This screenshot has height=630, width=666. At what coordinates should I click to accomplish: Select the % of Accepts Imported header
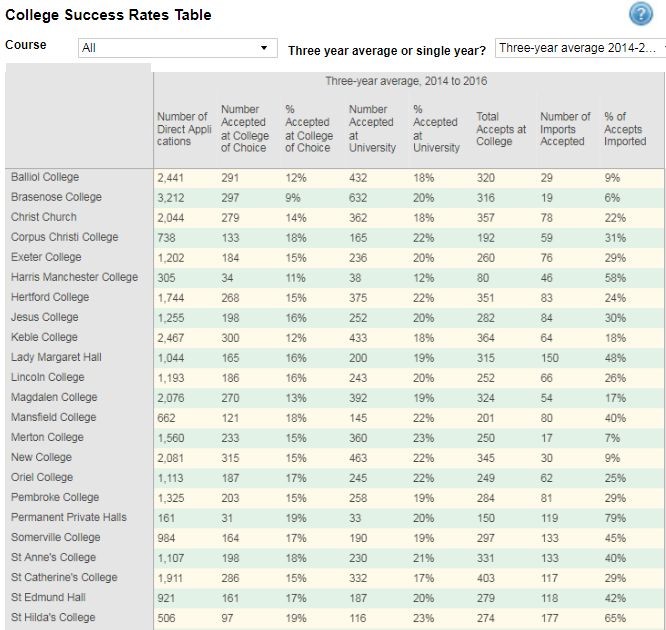[x=625, y=129]
